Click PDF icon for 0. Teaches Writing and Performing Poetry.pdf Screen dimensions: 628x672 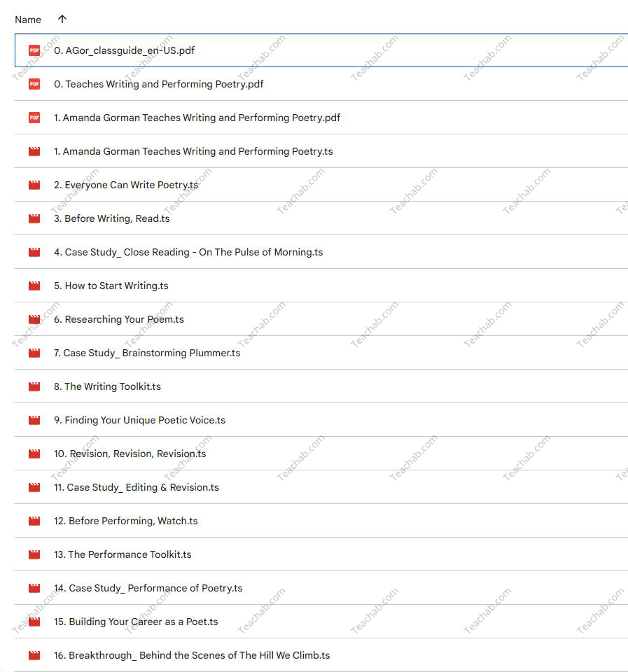pyautogui.click(x=34, y=84)
